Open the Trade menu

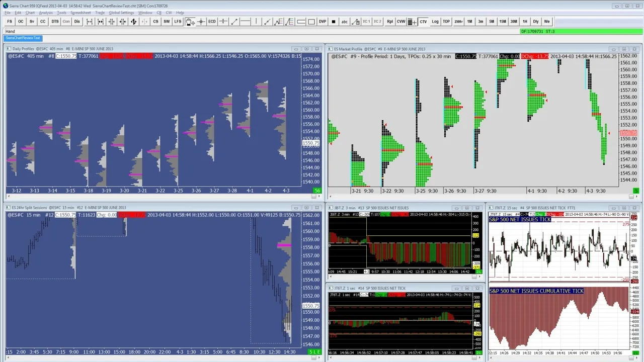click(x=100, y=13)
